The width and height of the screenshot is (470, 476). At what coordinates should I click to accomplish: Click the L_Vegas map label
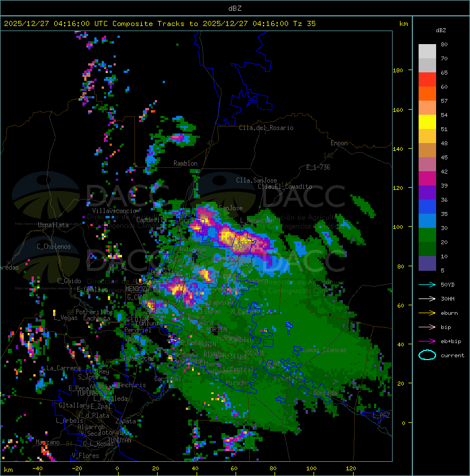point(66,318)
